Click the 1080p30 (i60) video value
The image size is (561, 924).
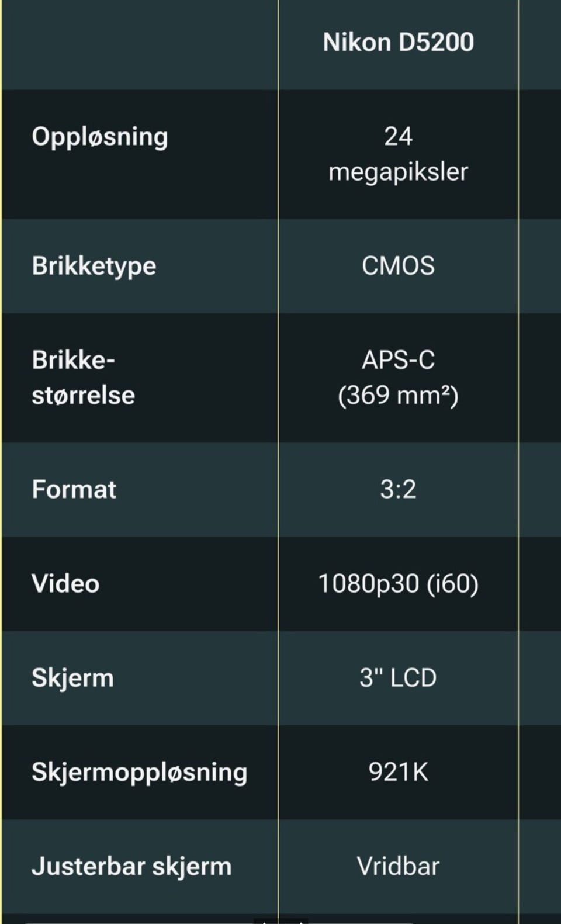pos(398,584)
